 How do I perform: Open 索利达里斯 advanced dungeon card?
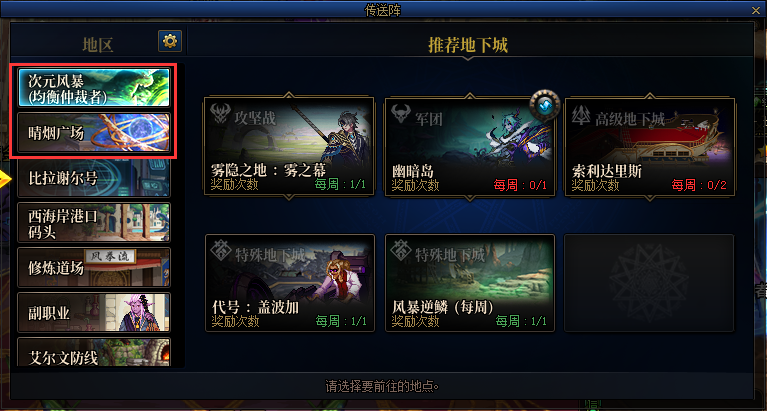[x=650, y=146]
